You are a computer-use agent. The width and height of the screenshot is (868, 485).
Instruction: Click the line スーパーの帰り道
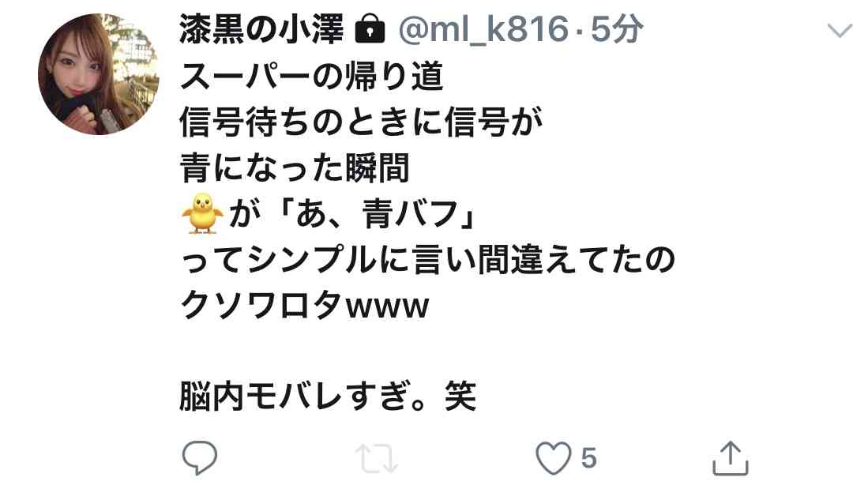coord(312,76)
